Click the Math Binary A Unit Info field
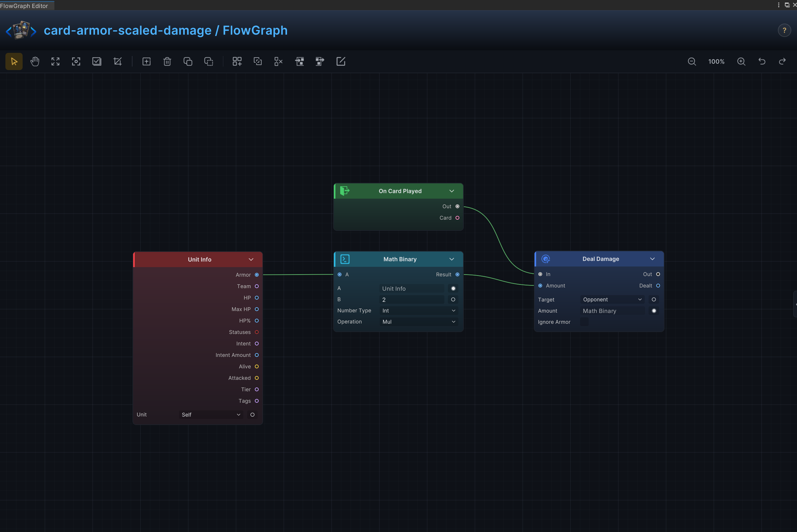The width and height of the screenshot is (797, 532). coord(412,288)
